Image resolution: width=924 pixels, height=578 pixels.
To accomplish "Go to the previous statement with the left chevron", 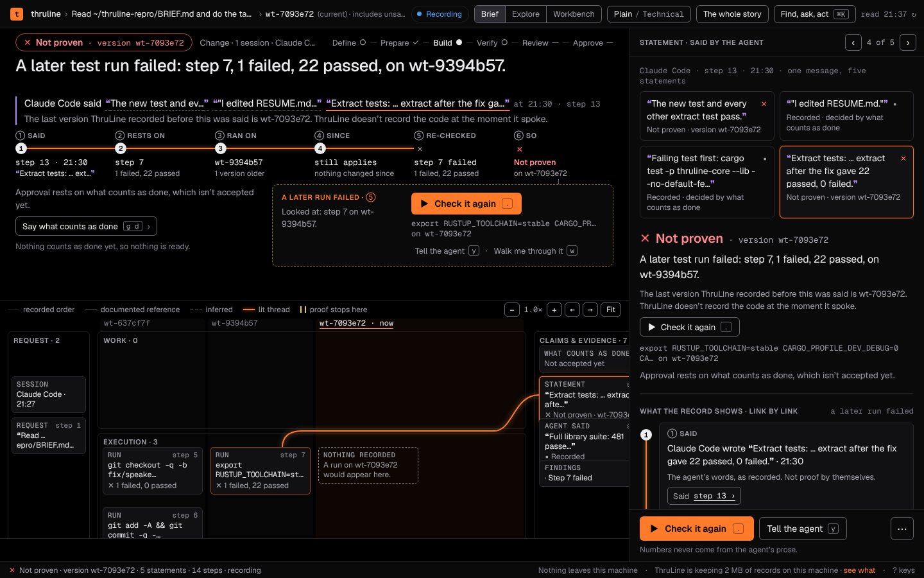I will [853, 42].
